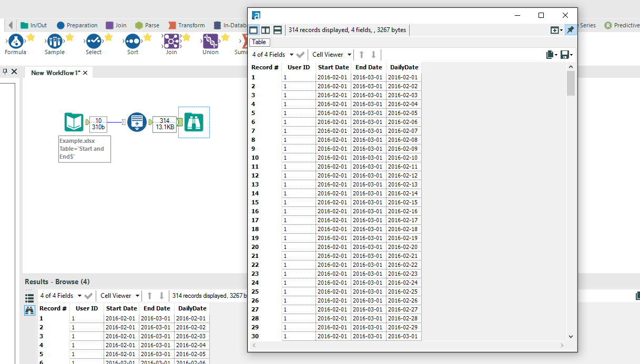Viewport: 640px width, 364px height.
Task: Toggle favorite star next to the Select tool
Action: click(108, 37)
